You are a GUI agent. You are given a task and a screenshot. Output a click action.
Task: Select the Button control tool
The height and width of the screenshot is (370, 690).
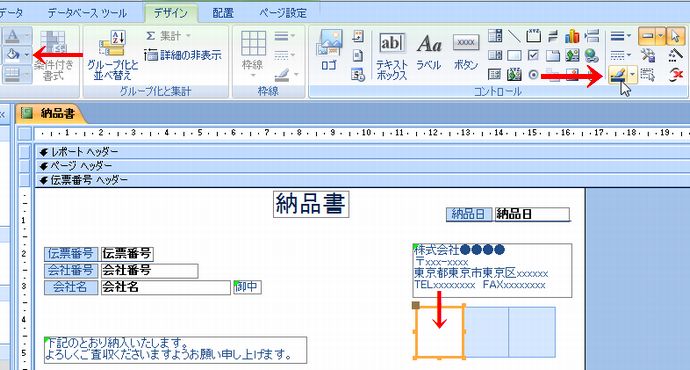coord(466,52)
